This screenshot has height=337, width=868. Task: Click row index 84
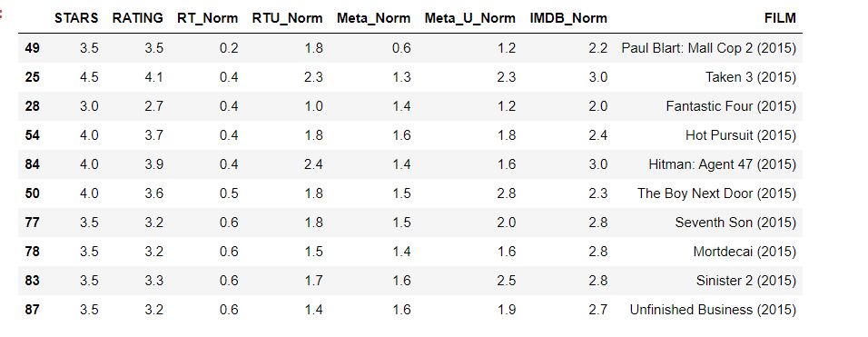coord(32,164)
